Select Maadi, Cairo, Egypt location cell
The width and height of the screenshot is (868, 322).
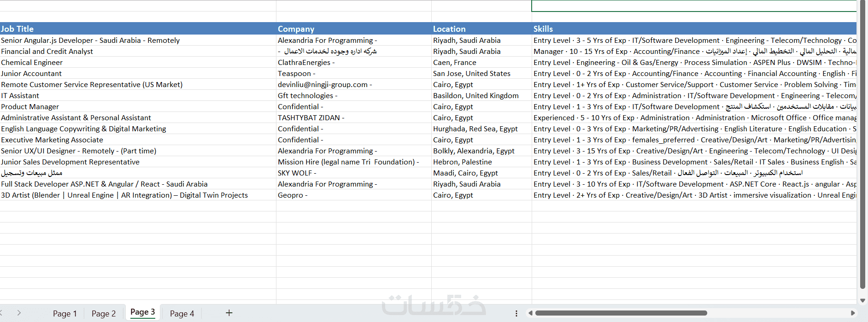pyautogui.click(x=481, y=173)
